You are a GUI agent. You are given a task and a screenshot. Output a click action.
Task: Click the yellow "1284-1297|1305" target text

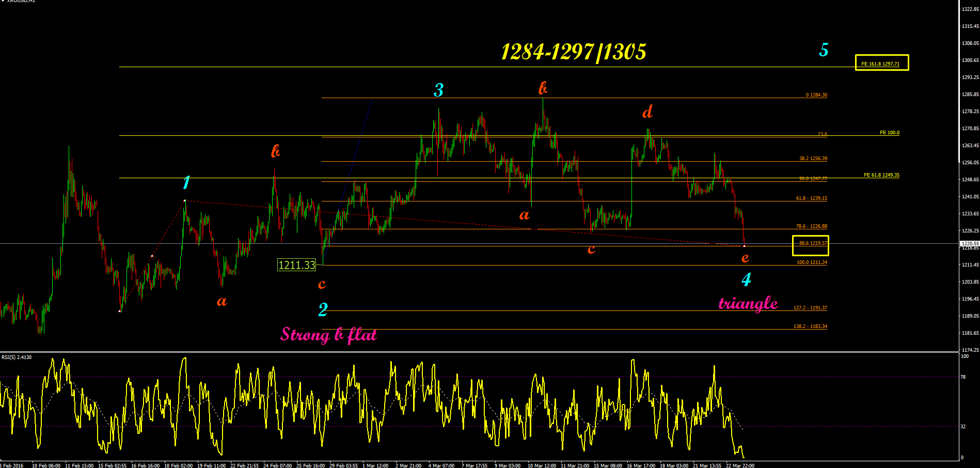pos(574,52)
